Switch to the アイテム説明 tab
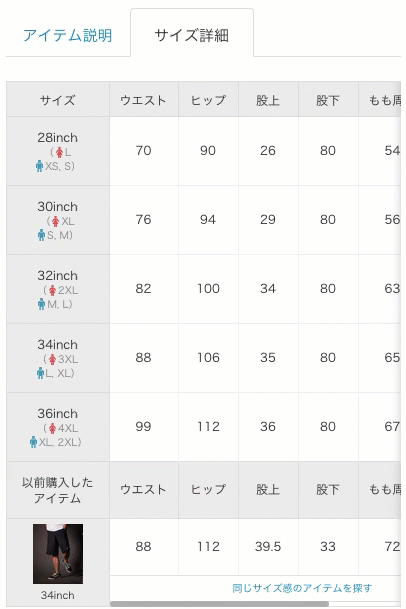This screenshot has width=406, height=609. pyautogui.click(x=68, y=35)
